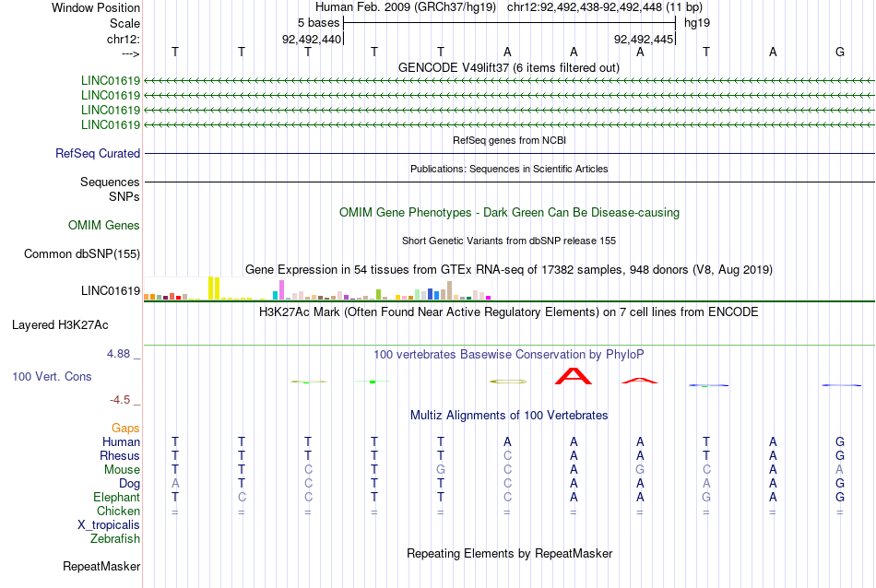Open "Repeating Elements by RepeatMasker" track title
This screenshot has height=588, width=876.
click(x=510, y=553)
